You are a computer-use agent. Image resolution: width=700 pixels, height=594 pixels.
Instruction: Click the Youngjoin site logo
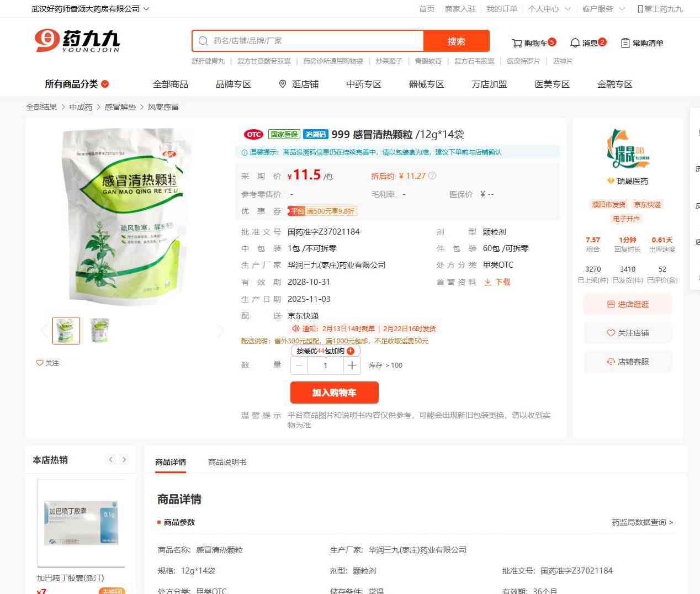coord(77,41)
